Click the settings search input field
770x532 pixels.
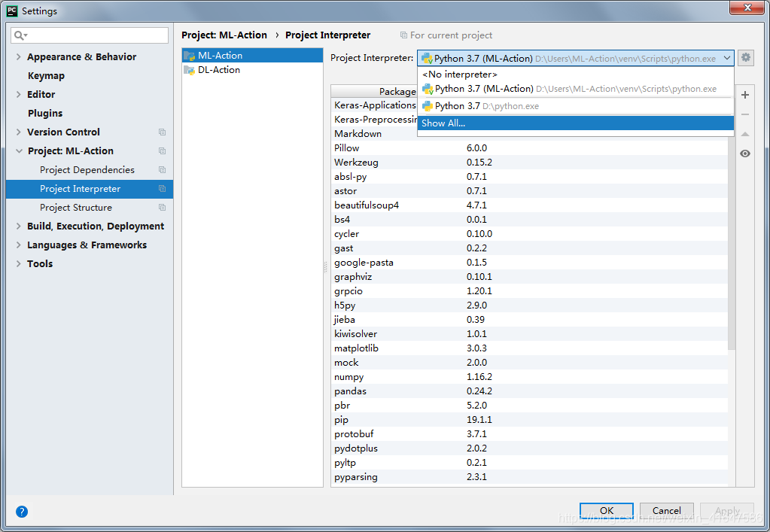[x=96, y=35]
